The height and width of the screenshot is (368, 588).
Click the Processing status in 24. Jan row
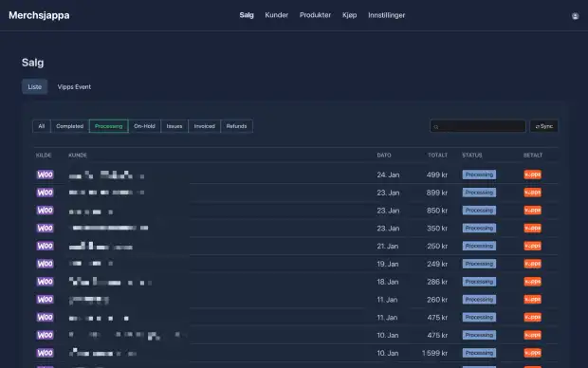click(479, 175)
